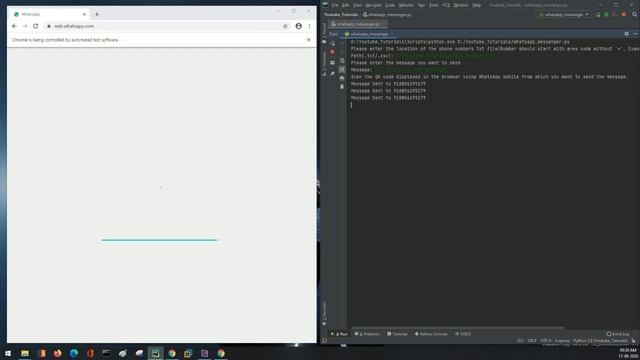Toggle soft-wrap in Run console
Viewport: 640px width, 360px height.
click(x=342, y=61)
